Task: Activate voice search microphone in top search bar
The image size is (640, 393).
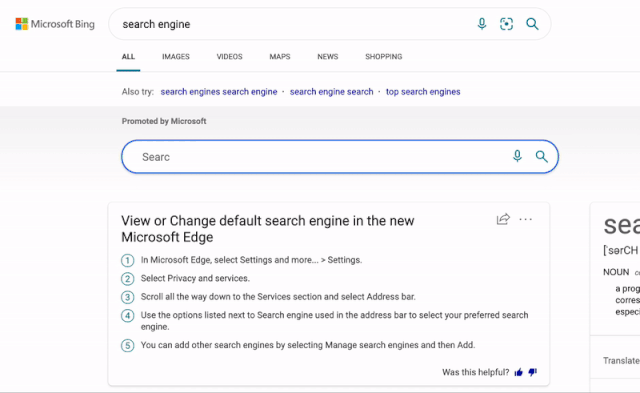Action: 482,24
